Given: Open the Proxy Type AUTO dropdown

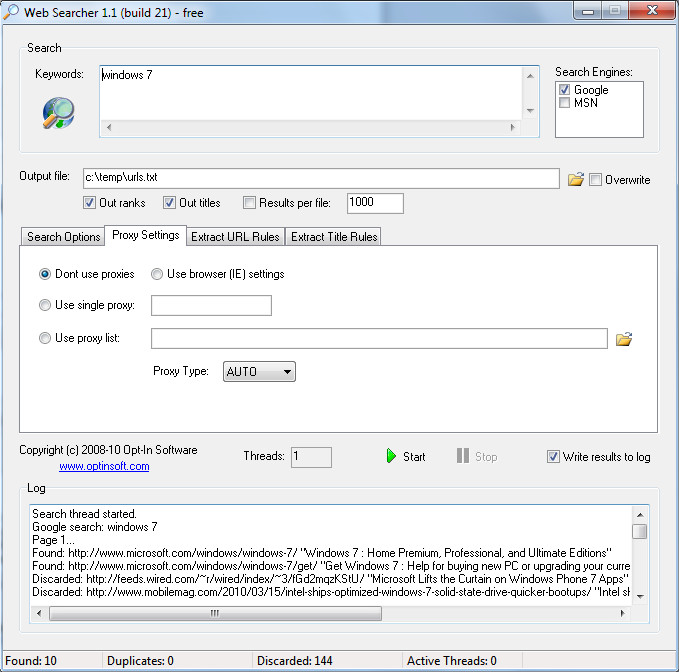Looking at the screenshot, I should click(x=259, y=372).
